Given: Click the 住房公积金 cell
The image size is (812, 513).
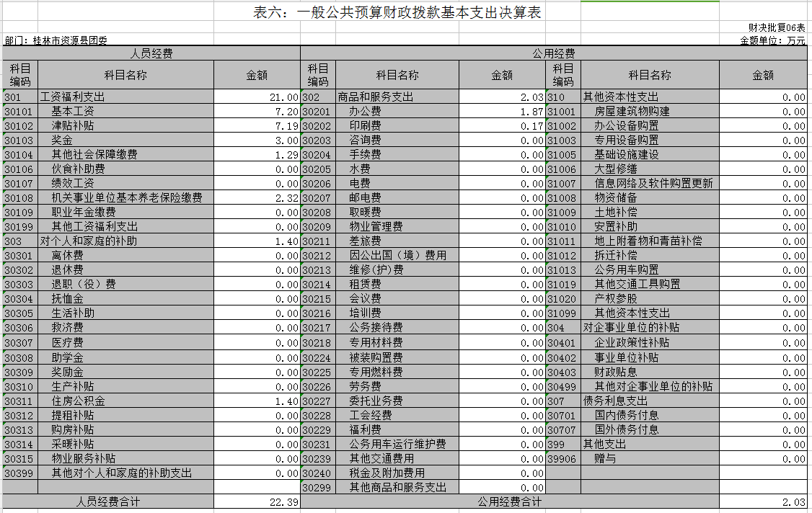Looking at the screenshot, I should click(125, 401).
